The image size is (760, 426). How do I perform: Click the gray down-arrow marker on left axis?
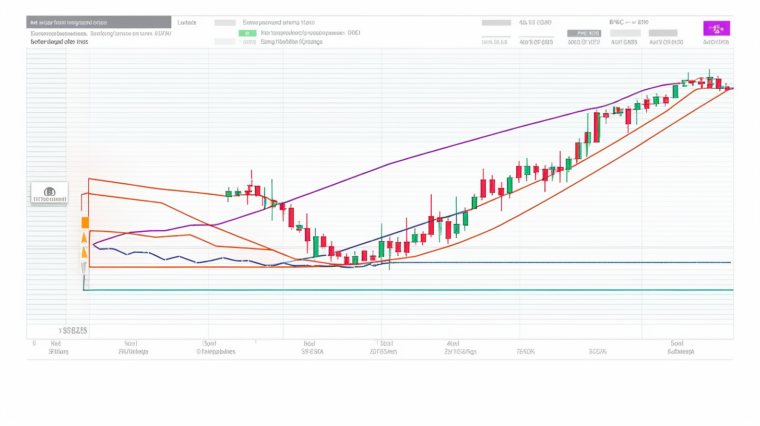(84, 268)
